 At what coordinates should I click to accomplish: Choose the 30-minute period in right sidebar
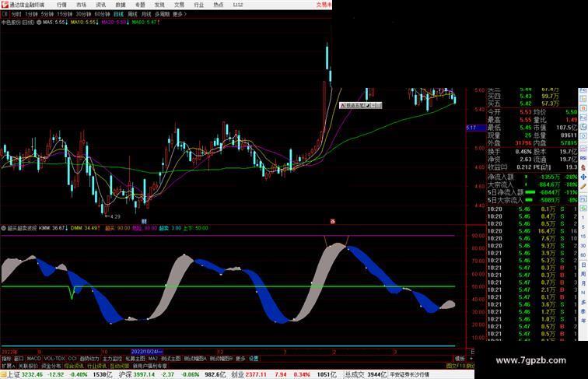tap(583, 246)
